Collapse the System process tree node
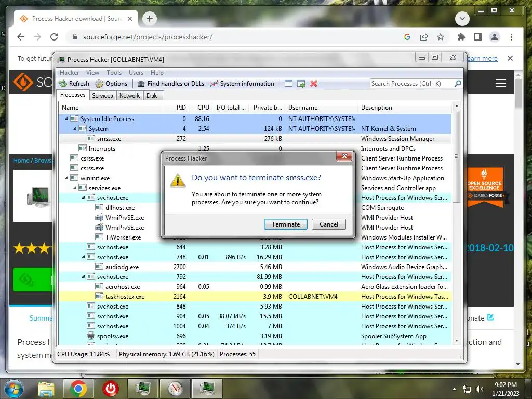 coord(75,129)
